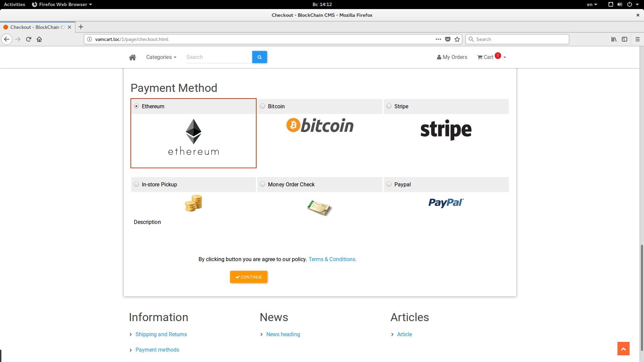This screenshot has width=644, height=362.
Task: Click the orange Continue button
Action: [249, 277]
